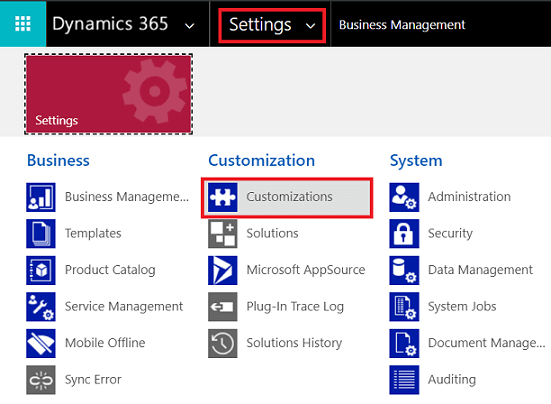Viewport: 551px width, 404px height.
Task: Select the red Settings tile
Action: click(x=109, y=94)
